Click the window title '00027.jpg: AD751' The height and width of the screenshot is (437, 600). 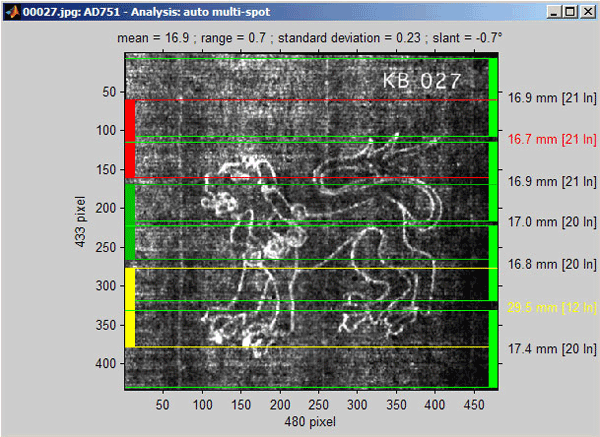72,12
